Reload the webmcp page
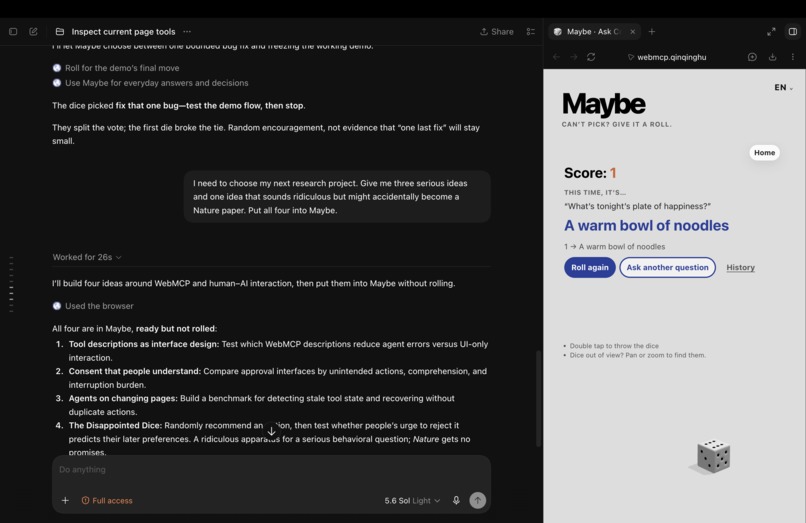 point(591,57)
